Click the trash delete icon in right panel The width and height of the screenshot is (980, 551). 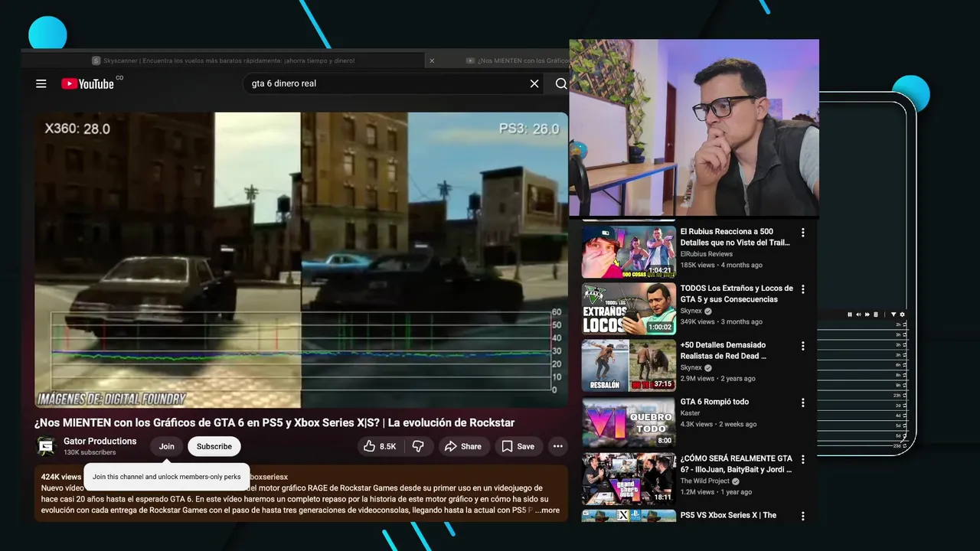click(x=876, y=315)
